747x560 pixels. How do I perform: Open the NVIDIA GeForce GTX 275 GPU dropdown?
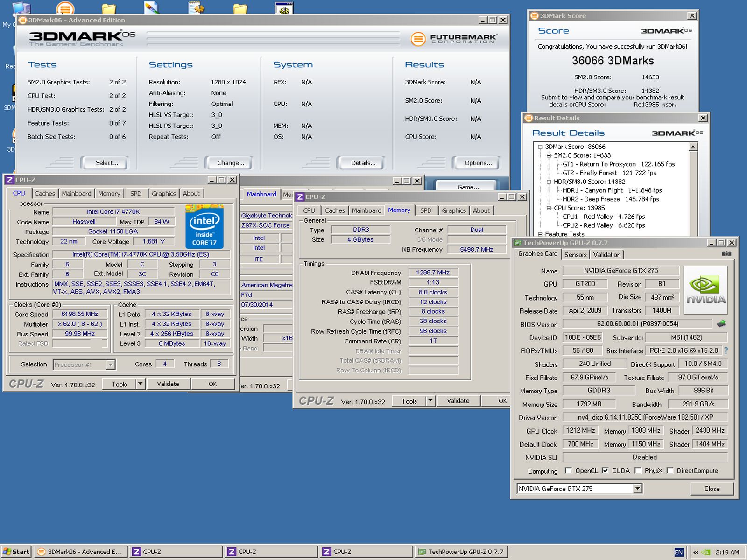point(638,489)
